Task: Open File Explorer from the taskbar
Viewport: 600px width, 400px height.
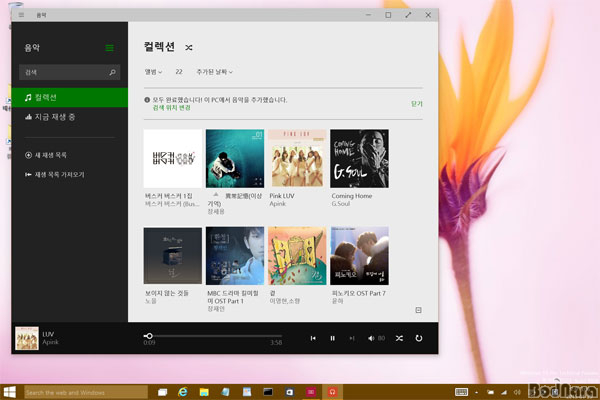Action: coord(204,392)
